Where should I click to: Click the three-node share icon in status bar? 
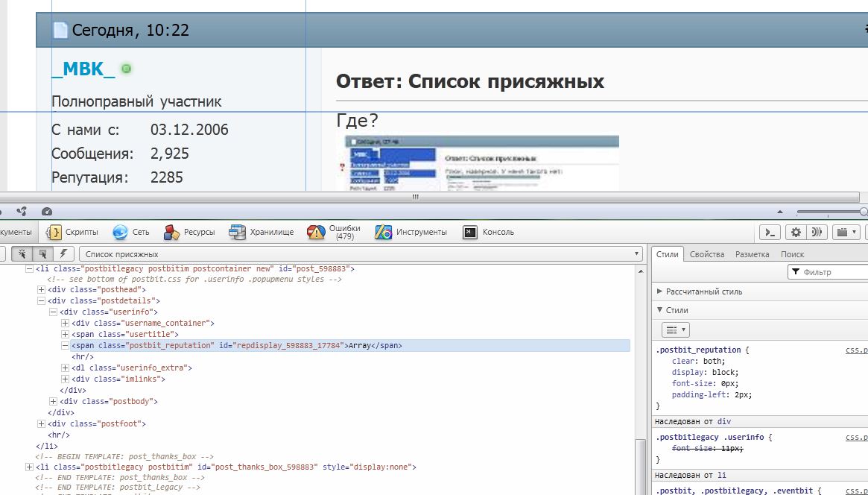pos(22,212)
